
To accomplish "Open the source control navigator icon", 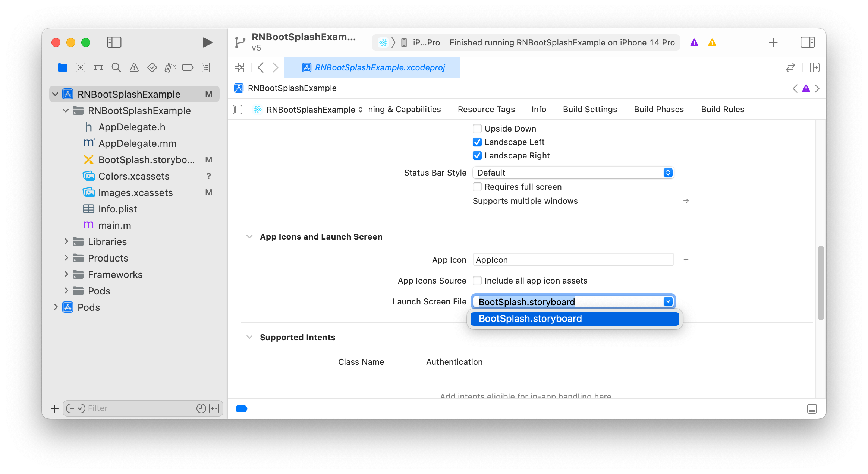I will tap(81, 67).
